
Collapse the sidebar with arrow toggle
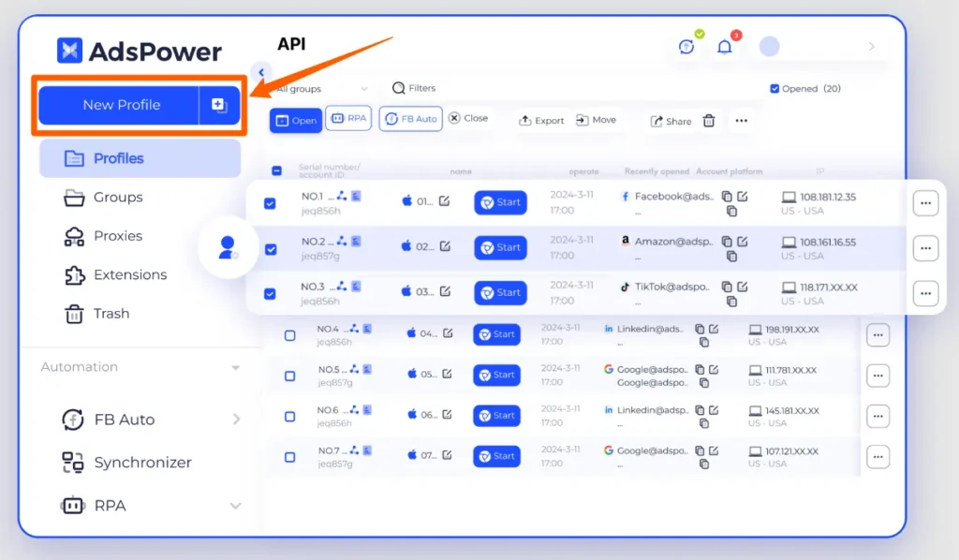(x=261, y=72)
